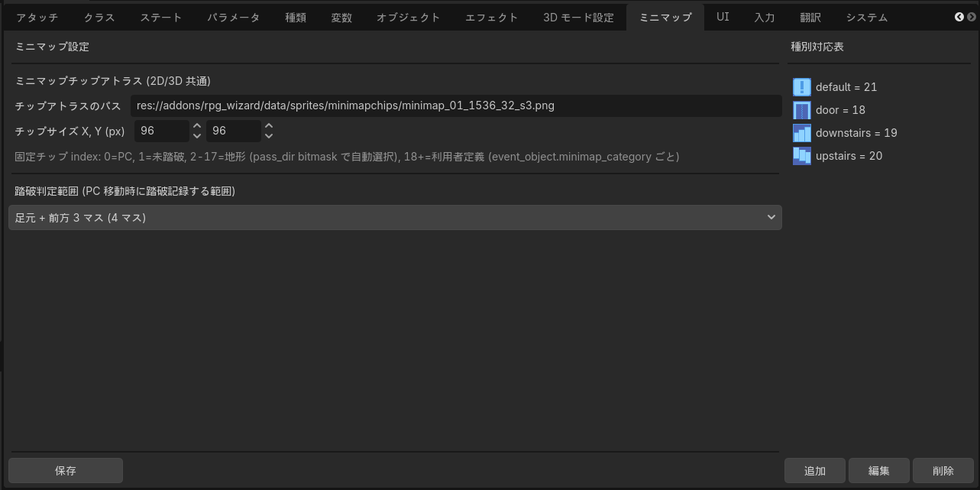Click the 固定チップ index hint text
980x490 pixels.
point(347,157)
